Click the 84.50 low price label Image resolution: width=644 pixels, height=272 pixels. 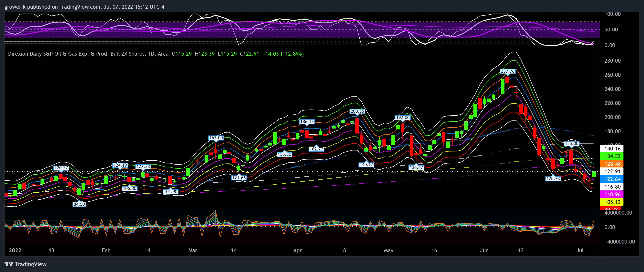click(79, 204)
